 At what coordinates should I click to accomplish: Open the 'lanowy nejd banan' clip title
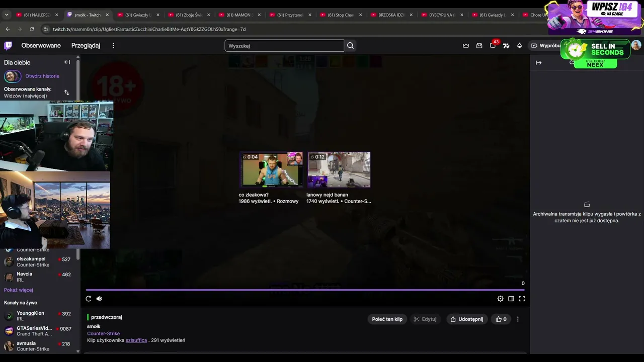tap(327, 195)
